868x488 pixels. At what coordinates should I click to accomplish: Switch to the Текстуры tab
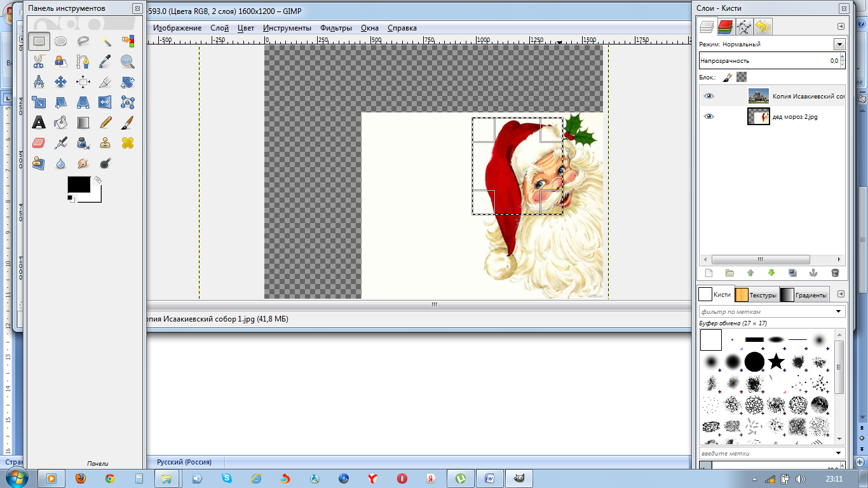(x=756, y=295)
